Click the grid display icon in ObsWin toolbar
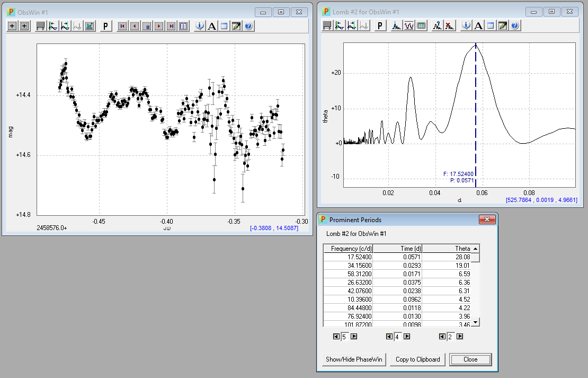The height and width of the screenshot is (378, 588). pyautogui.click(x=41, y=26)
